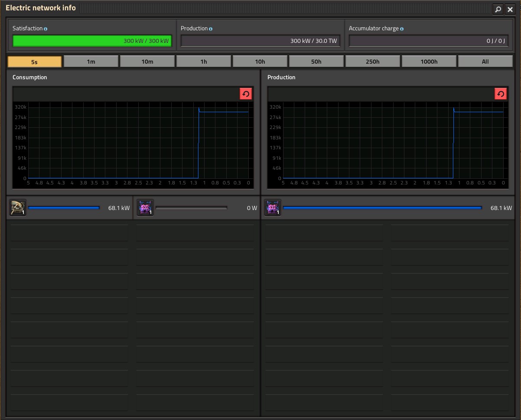The width and height of the screenshot is (521, 420).
Task: Click the 68.1 kW value in the Consumption list
Action: [x=119, y=208]
